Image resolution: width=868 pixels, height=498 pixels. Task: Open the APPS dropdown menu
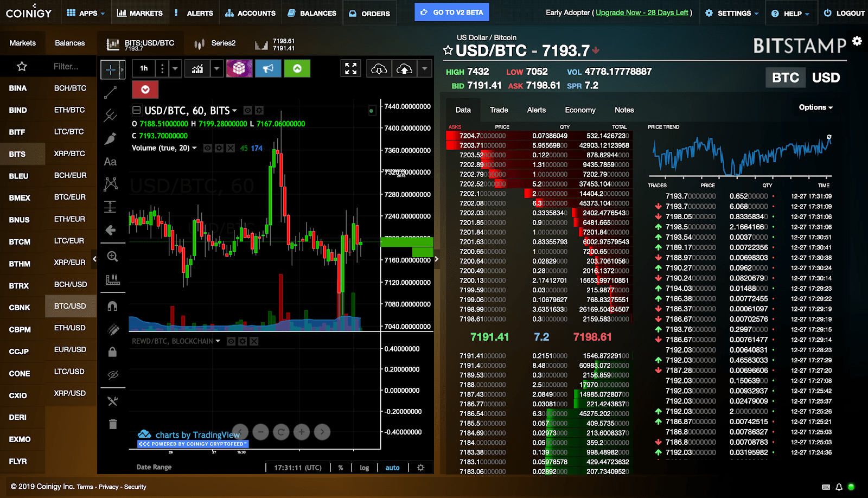86,13
